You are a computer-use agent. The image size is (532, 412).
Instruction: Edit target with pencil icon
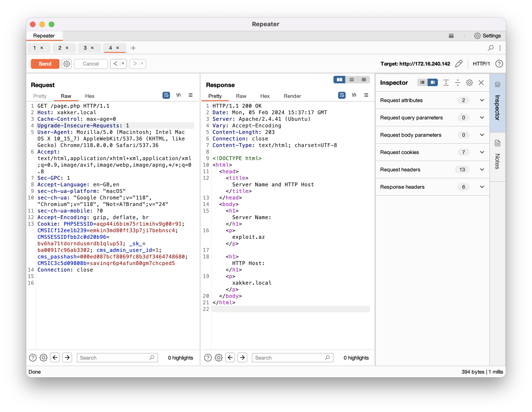tap(459, 64)
